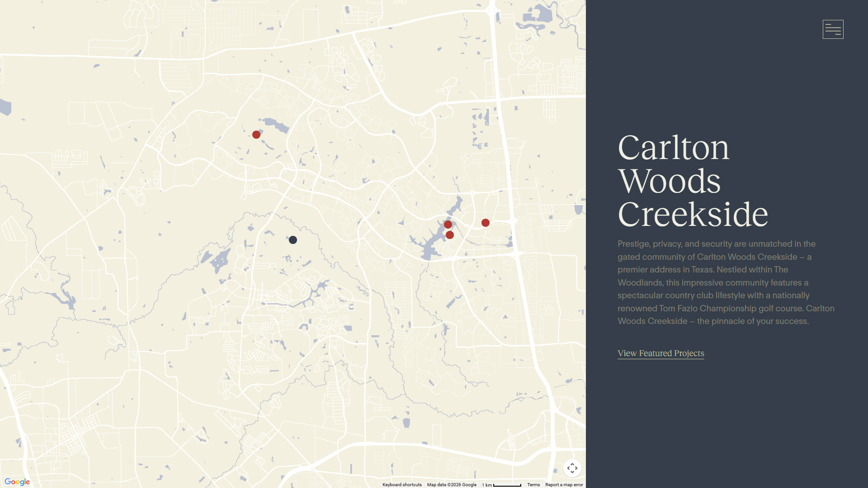
Task: Open View Featured Projects link
Action: pos(661,353)
